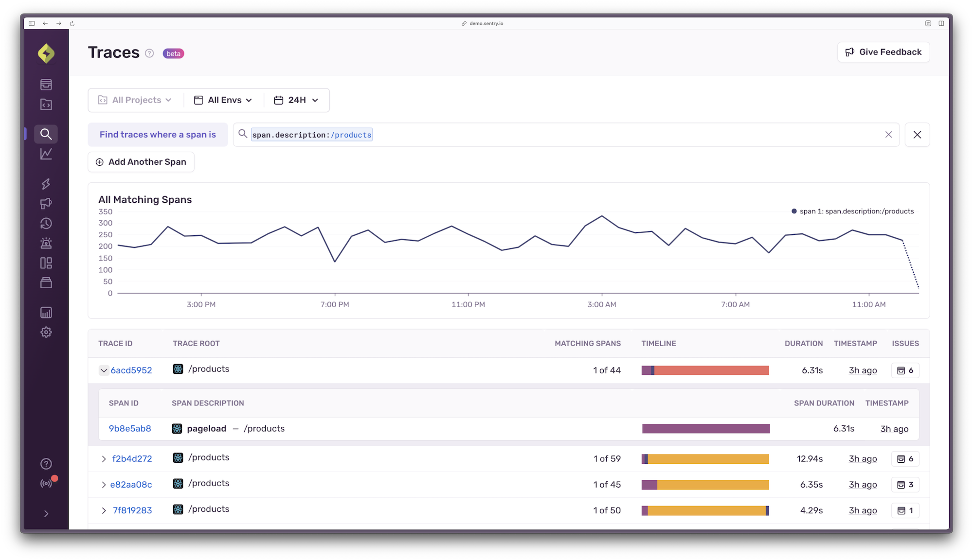Expand trace row 7f819283
Image resolution: width=973 pixels, height=560 pixels.
(x=103, y=509)
